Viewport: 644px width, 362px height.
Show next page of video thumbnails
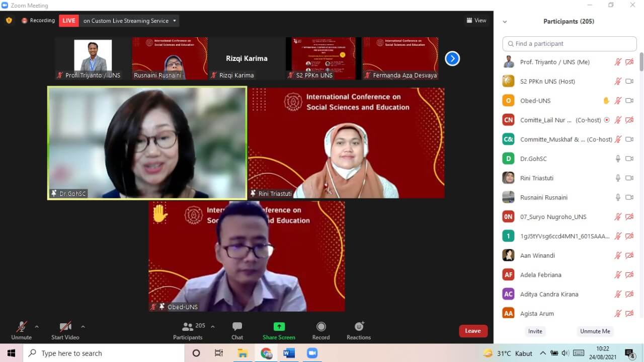(452, 58)
